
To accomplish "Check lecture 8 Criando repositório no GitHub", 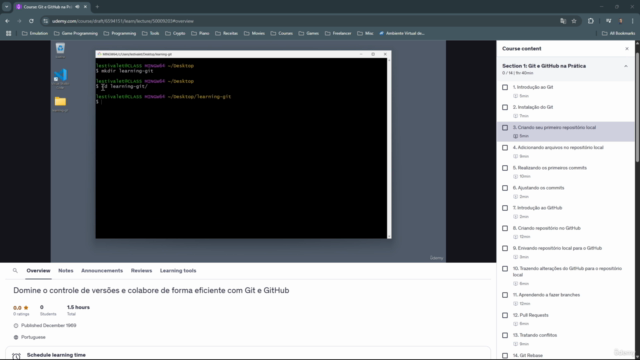I will tap(505, 229).
